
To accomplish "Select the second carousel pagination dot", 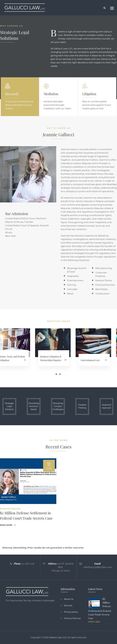I will point(60,374).
